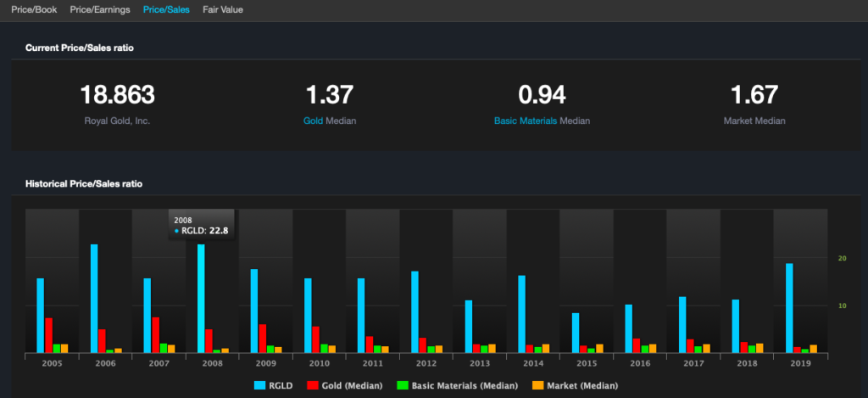Switch to the Price/Book tab
This screenshot has width=868, height=398.
pyautogui.click(x=34, y=9)
